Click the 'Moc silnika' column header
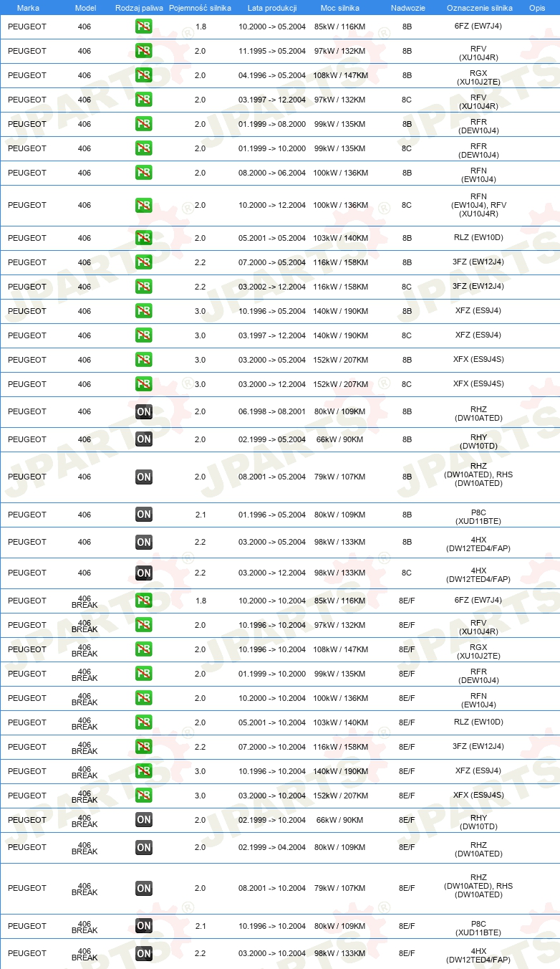The height and width of the screenshot is (969, 560). click(340, 8)
